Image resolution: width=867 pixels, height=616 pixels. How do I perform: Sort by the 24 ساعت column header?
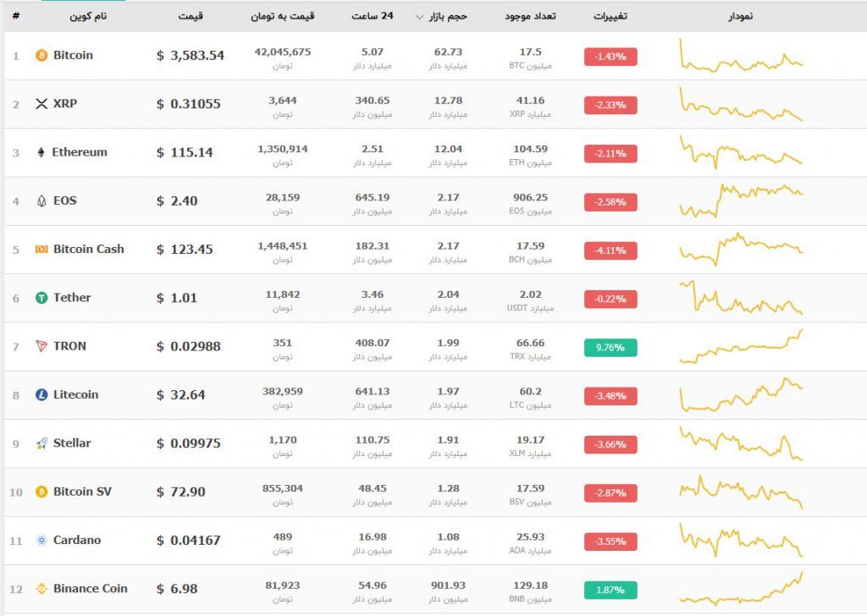coord(373,16)
